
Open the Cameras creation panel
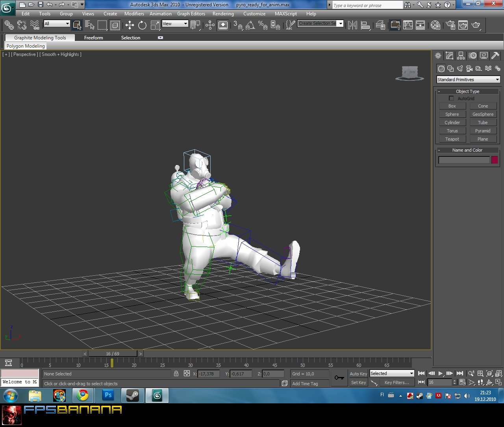point(469,69)
